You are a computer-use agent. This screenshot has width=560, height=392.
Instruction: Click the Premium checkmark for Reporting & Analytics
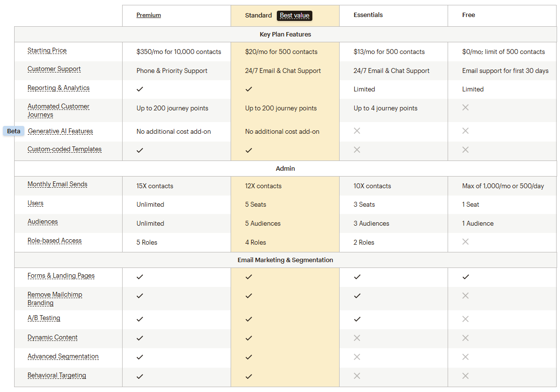pos(140,89)
